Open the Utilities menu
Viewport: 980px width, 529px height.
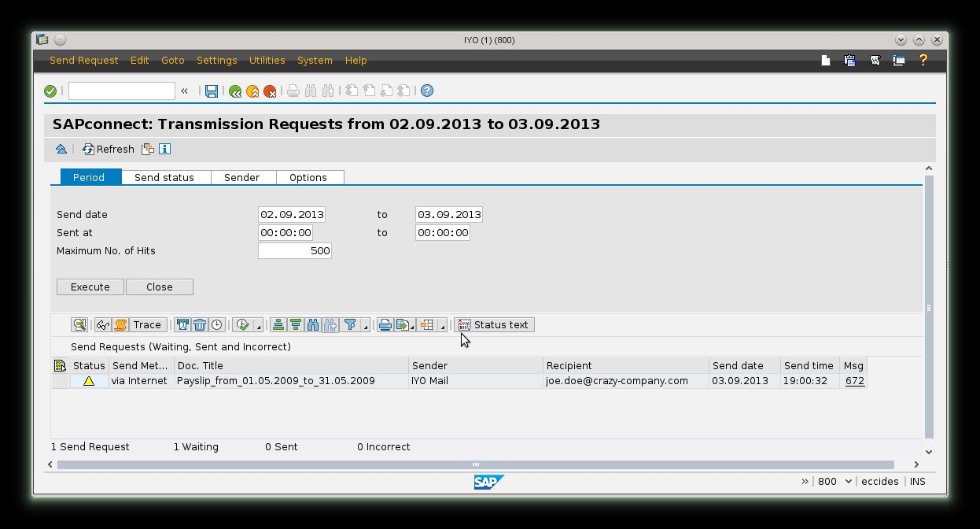pos(267,61)
